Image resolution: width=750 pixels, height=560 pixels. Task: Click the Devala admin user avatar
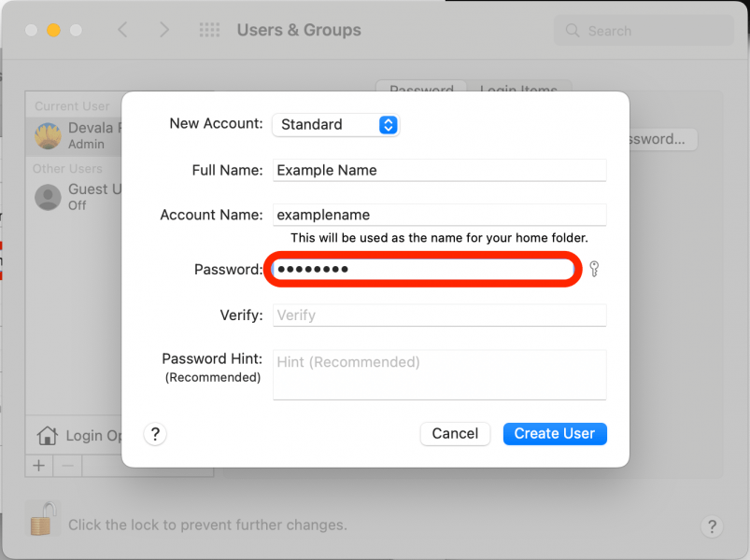click(47, 135)
